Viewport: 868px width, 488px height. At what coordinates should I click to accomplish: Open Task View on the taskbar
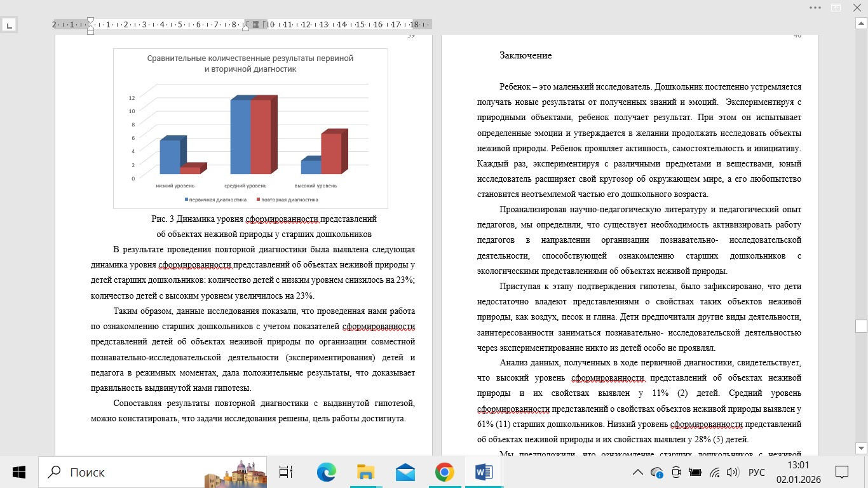tap(286, 472)
